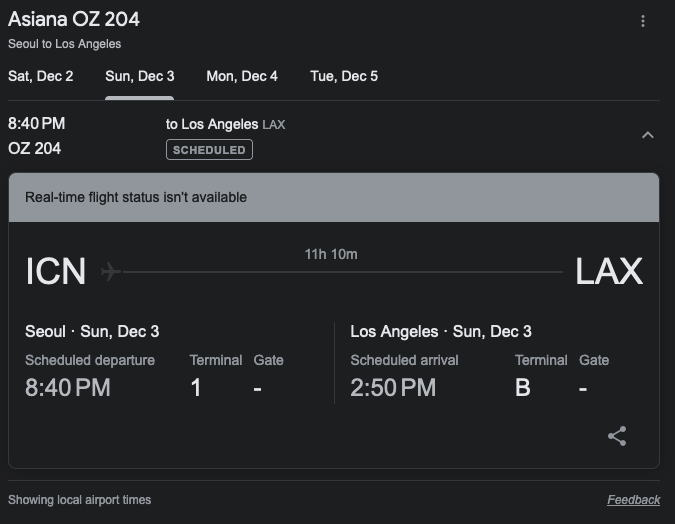
Task: Click the Asiana OZ 204 title
Action: click(x=74, y=19)
